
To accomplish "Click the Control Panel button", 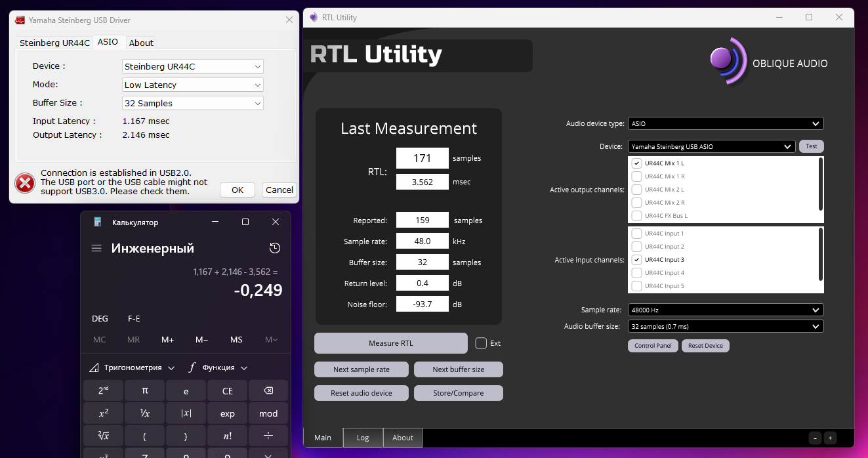I will coord(653,345).
